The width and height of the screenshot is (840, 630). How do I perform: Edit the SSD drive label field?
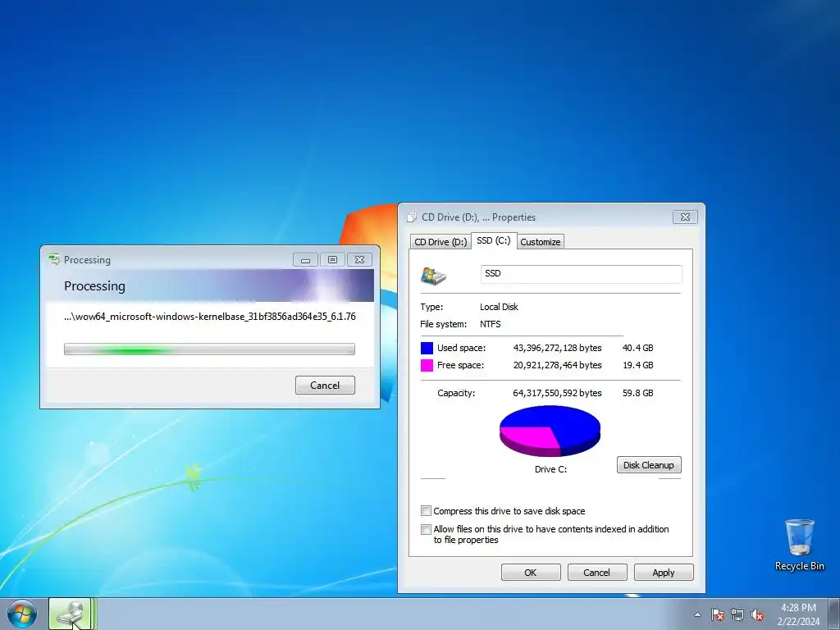click(582, 274)
